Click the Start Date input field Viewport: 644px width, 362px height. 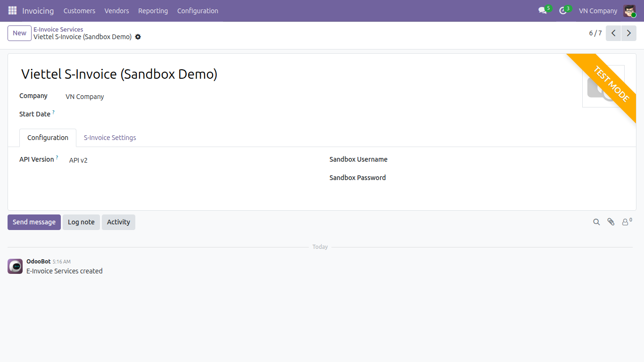tap(189, 115)
